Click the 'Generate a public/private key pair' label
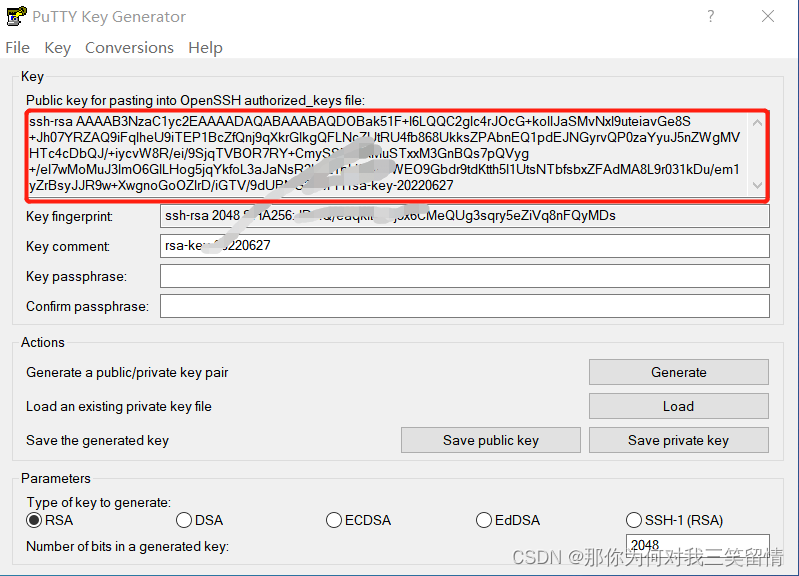The image size is (799, 576). click(127, 373)
